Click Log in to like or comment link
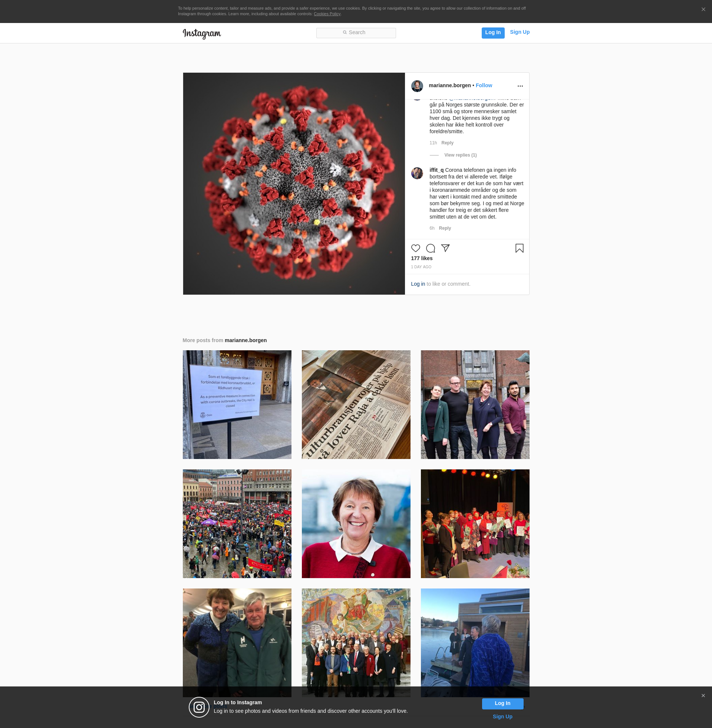The height and width of the screenshot is (728, 712). 418,284
